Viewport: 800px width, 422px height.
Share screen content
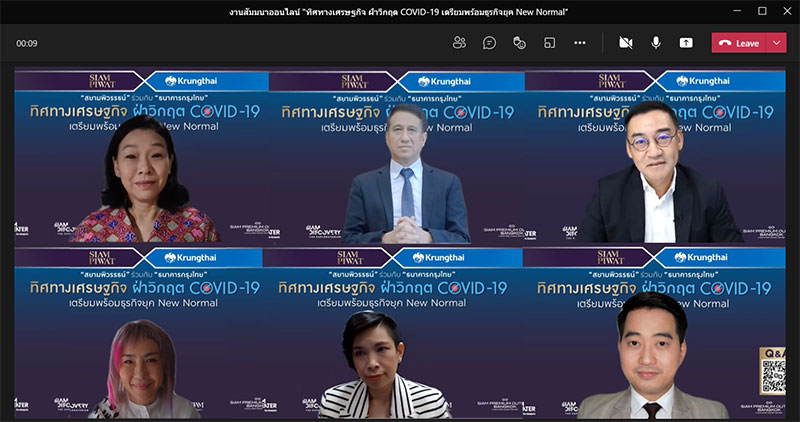pyautogui.click(x=686, y=43)
